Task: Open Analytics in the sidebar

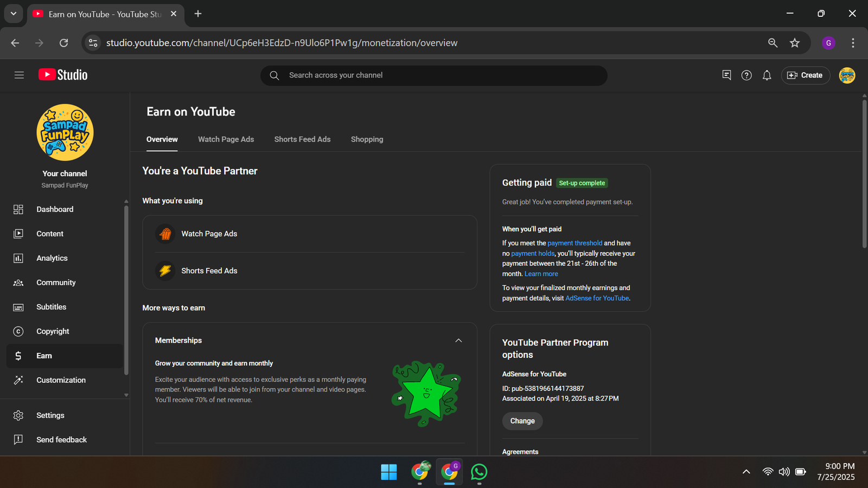Action: point(65,258)
